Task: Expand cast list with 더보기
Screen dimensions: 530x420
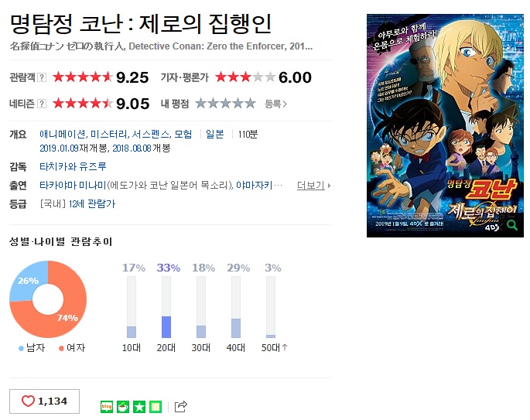Action: pos(313,185)
